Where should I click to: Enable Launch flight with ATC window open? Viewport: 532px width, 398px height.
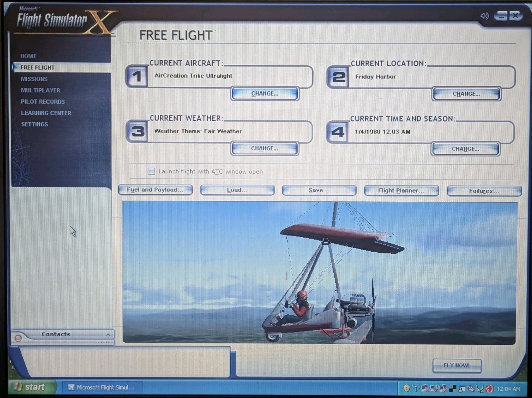[x=151, y=171]
